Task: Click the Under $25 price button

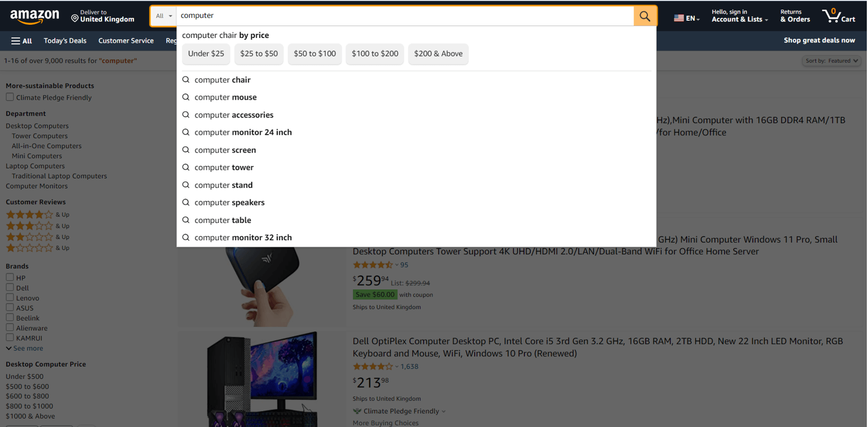Action: 206,54
